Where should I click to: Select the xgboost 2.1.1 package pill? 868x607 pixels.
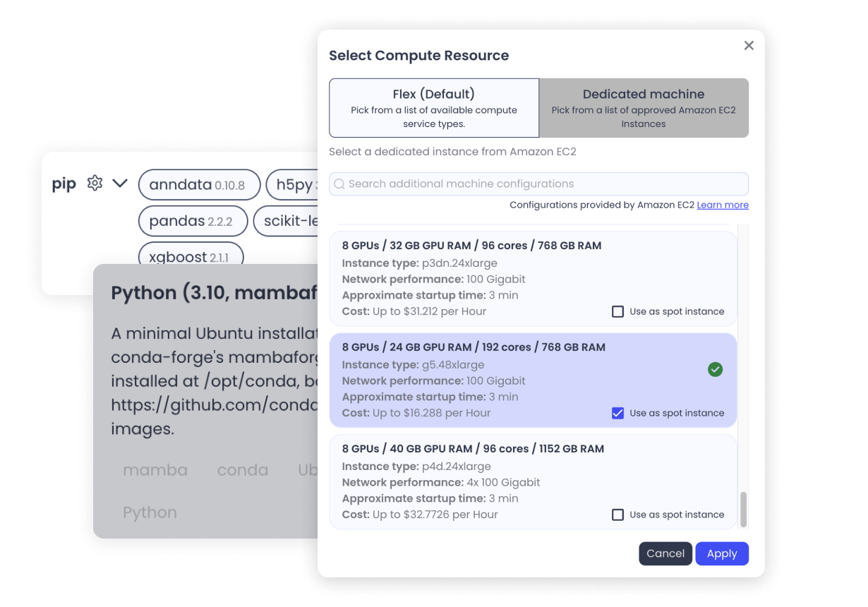point(191,257)
